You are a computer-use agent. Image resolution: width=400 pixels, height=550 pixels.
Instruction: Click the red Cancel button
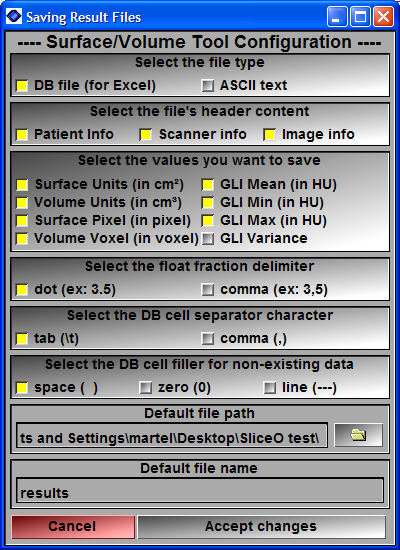(73, 526)
